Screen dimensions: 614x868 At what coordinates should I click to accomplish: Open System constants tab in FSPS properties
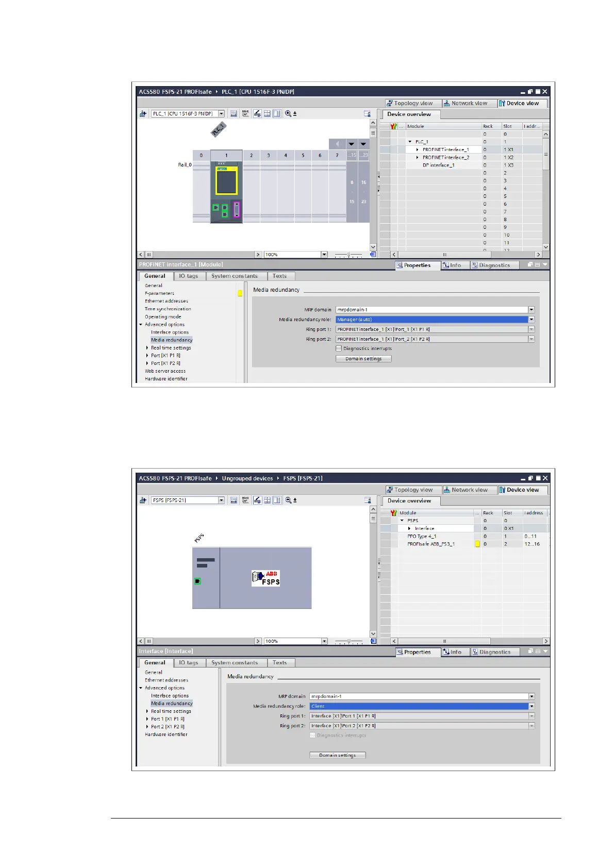(235, 663)
